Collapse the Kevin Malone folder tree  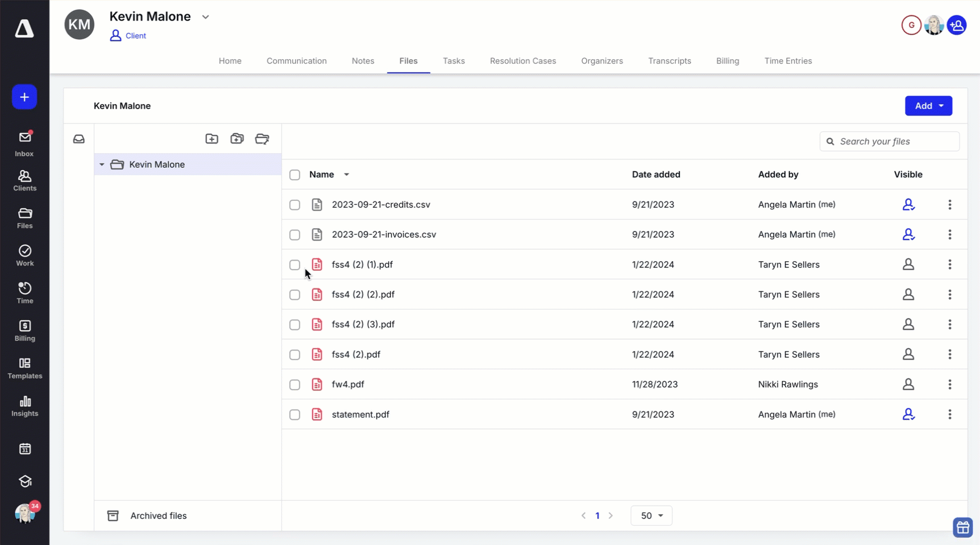click(x=102, y=164)
